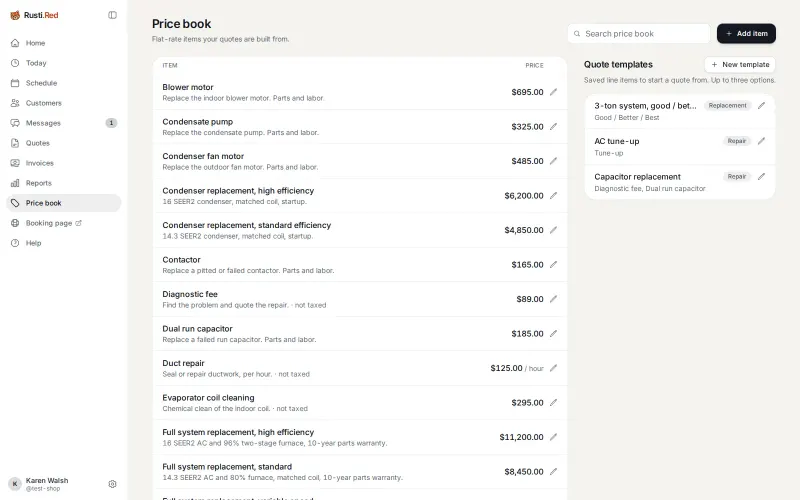Click the Messages unread badge showing 1
The width and height of the screenshot is (800, 500).
[x=111, y=123]
